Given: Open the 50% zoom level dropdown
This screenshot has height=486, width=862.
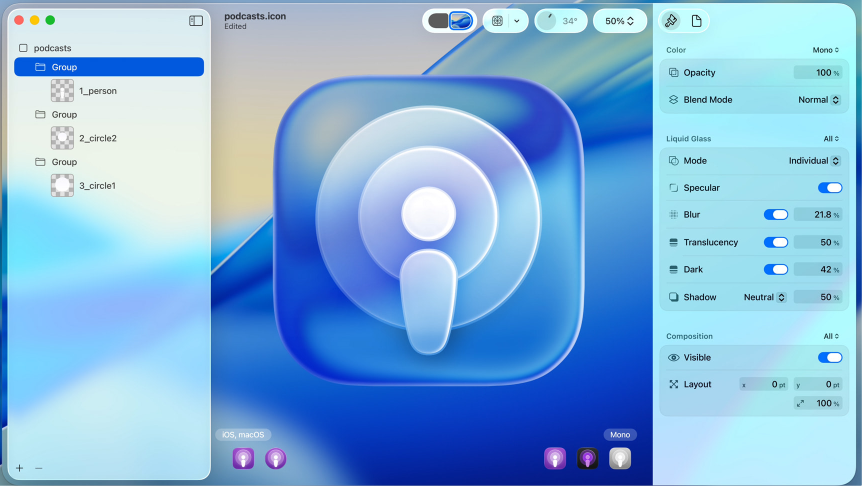Looking at the screenshot, I should pyautogui.click(x=620, y=21).
